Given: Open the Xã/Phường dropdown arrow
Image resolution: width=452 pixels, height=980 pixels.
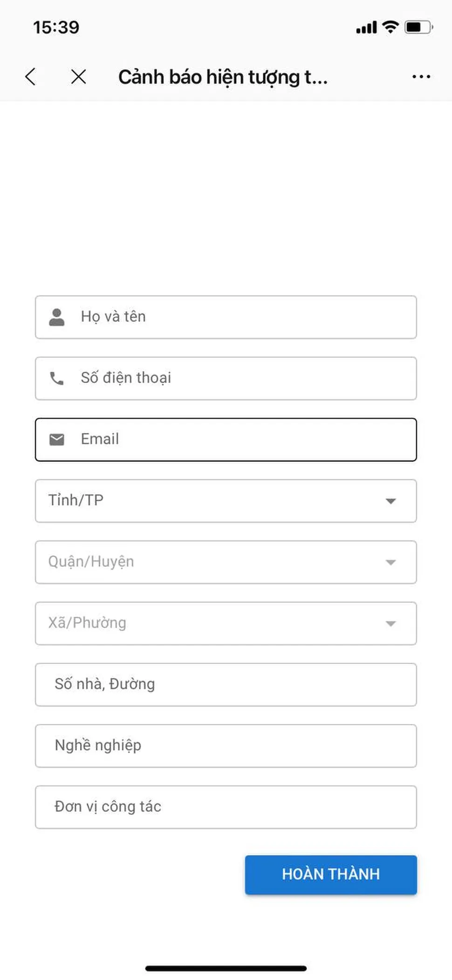Looking at the screenshot, I should [x=390, y=623].
